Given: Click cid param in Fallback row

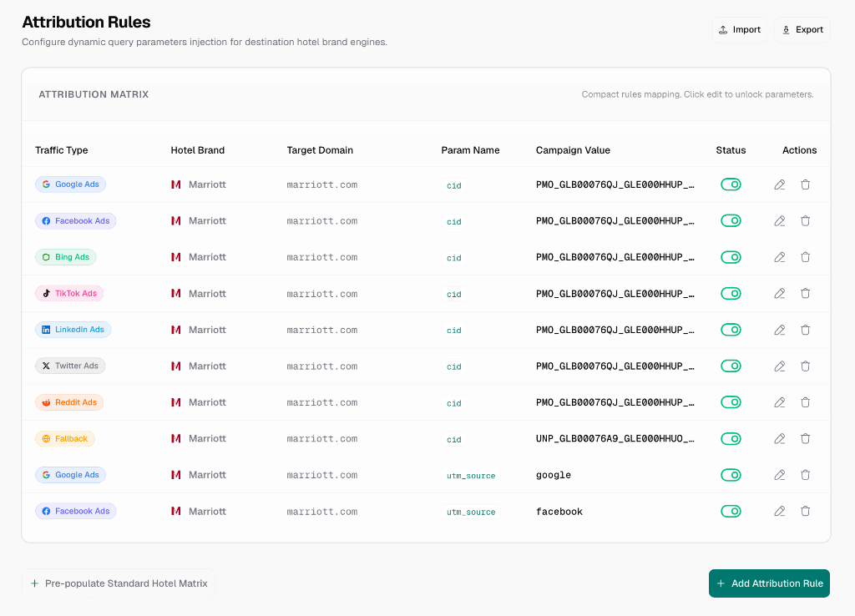Looking at the screenshot, I should coord(453,439).
